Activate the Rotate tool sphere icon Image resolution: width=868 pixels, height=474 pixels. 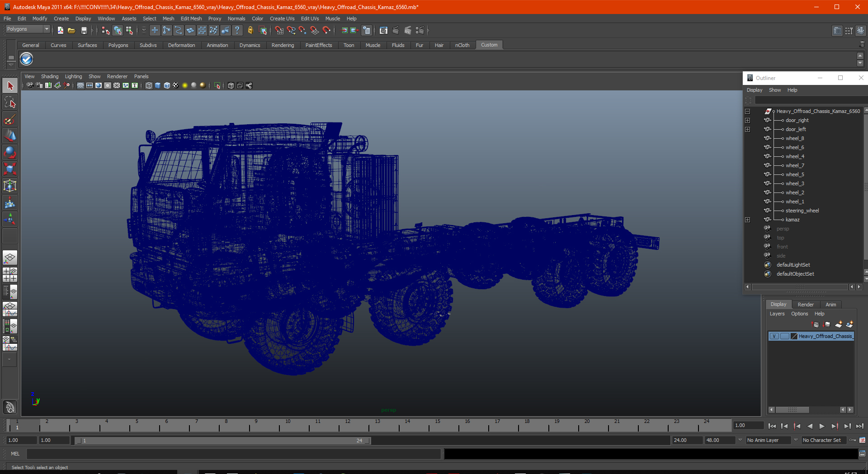10,152
